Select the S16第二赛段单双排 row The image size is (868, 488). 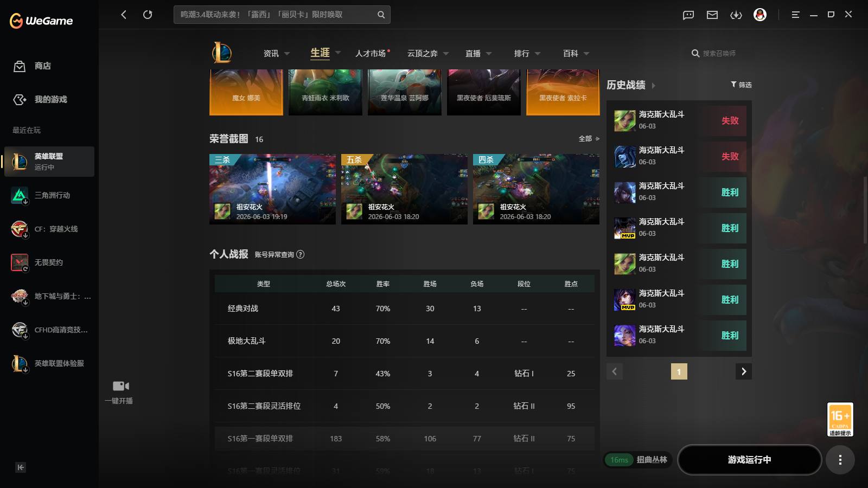405,374
